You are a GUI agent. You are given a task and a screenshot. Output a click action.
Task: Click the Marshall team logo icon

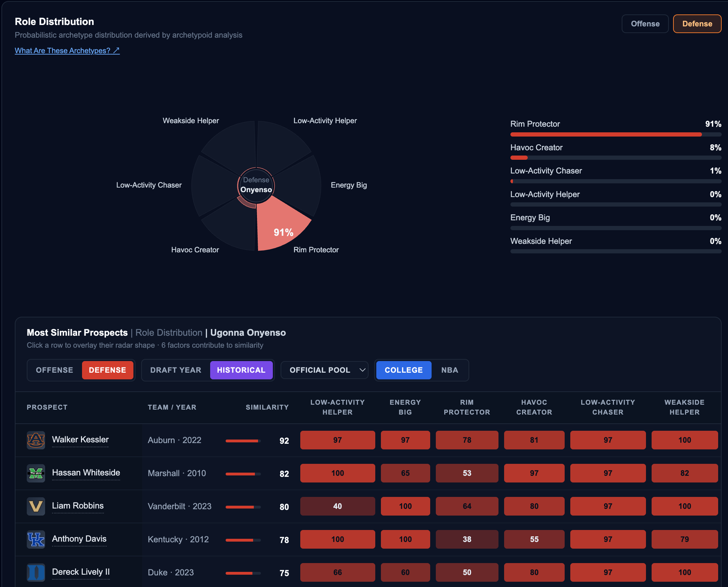tap(36, 473)
